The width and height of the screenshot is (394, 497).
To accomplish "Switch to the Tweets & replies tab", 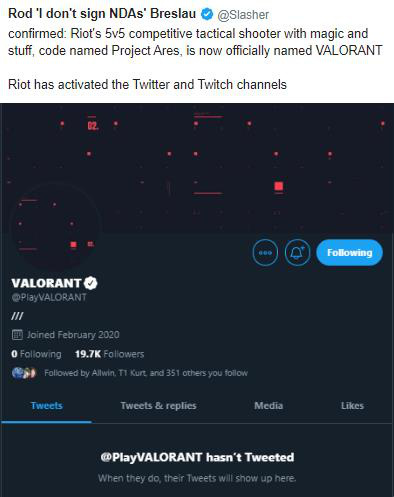I will (x=158, y=406).
